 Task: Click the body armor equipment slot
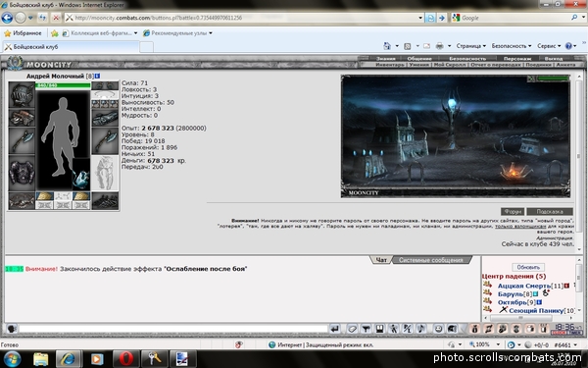click(22, 174)
